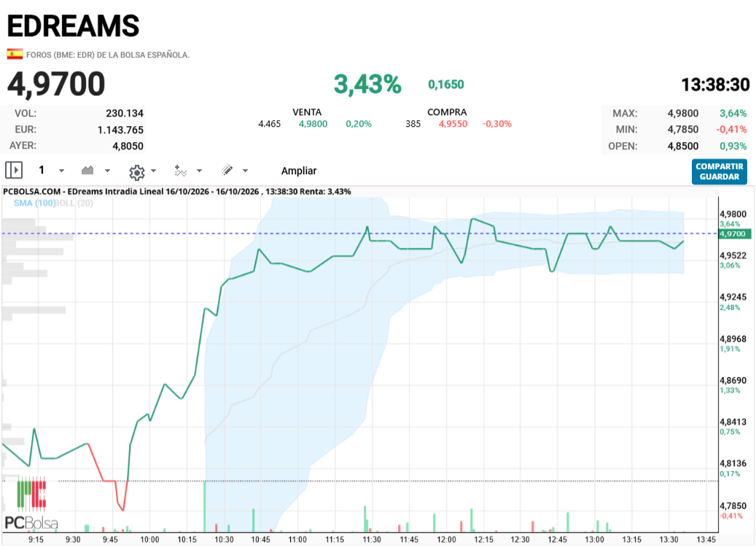Click the COMPRA price 4,9550

tap(453, 124)
